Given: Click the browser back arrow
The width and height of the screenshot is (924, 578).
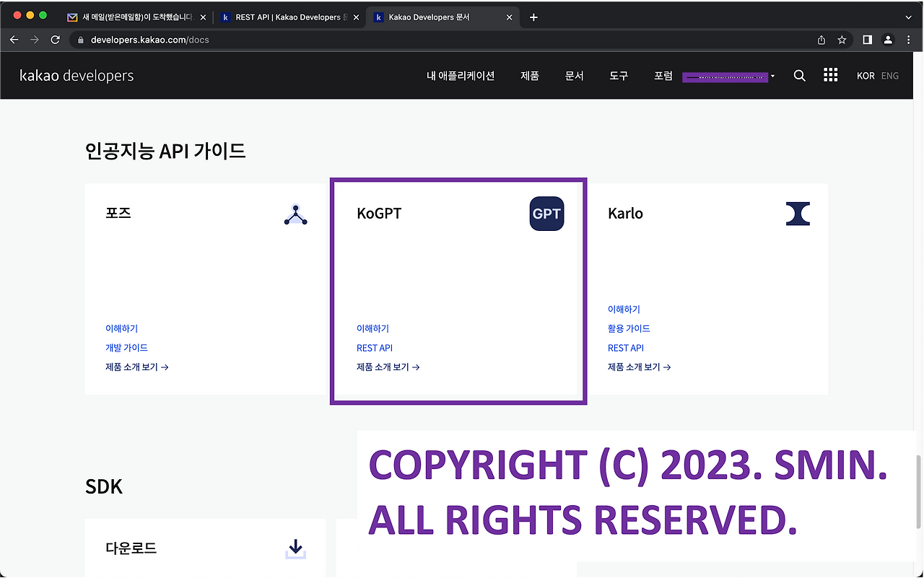Looking at the screenshot, I should (14, 40).
